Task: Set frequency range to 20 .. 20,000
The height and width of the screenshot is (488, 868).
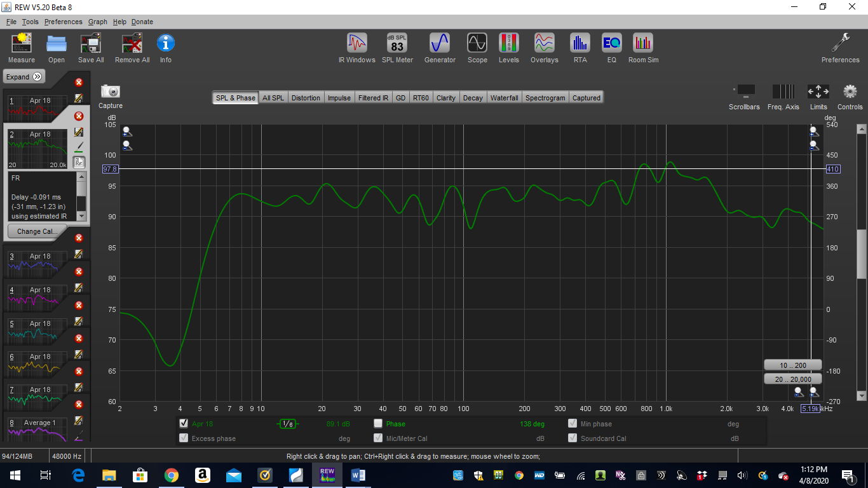Action: (792, 379)
